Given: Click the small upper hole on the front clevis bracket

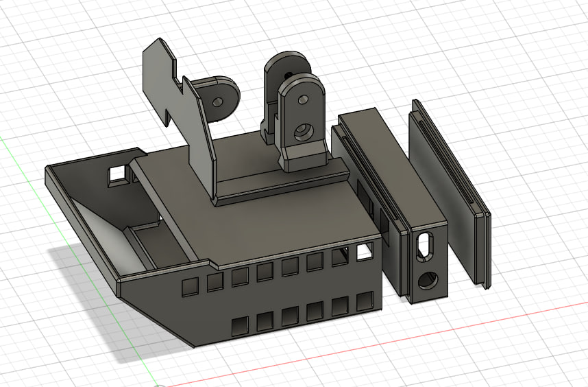Looking at the screenshot, I should point(303,100).
